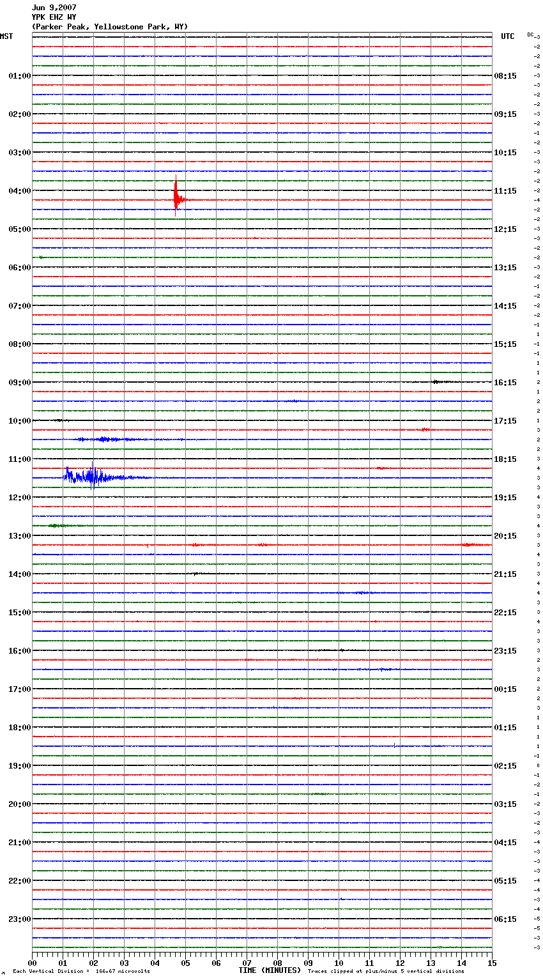Click the date text Jun 9,2007
Screen dimensions: 543x980
54,8
